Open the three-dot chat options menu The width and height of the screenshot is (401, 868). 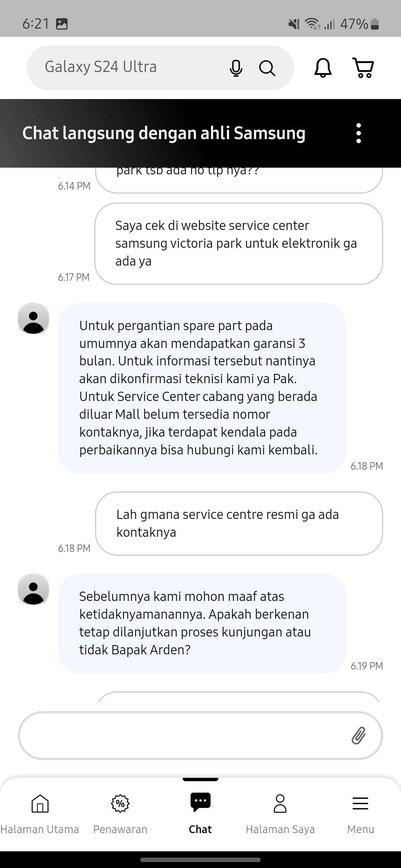coord(358,133)
